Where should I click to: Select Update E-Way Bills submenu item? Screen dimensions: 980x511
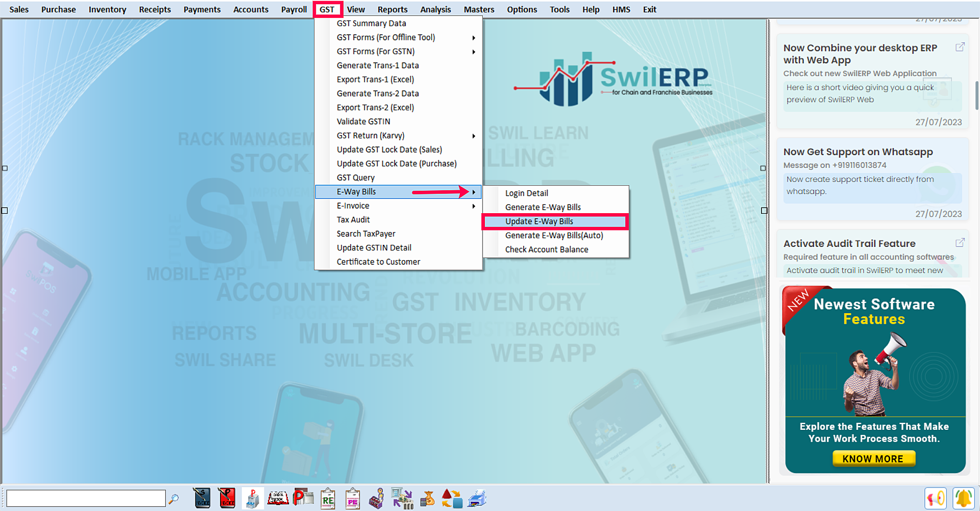555,221
